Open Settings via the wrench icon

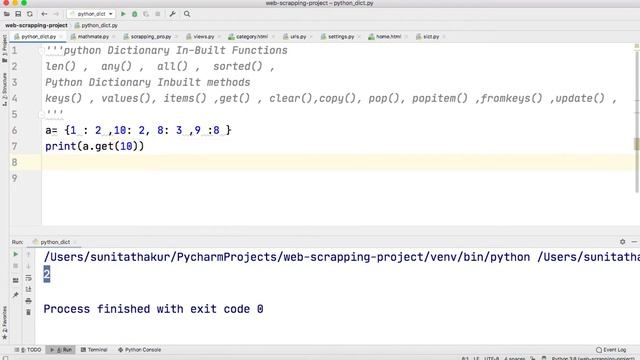click(172, 14)
